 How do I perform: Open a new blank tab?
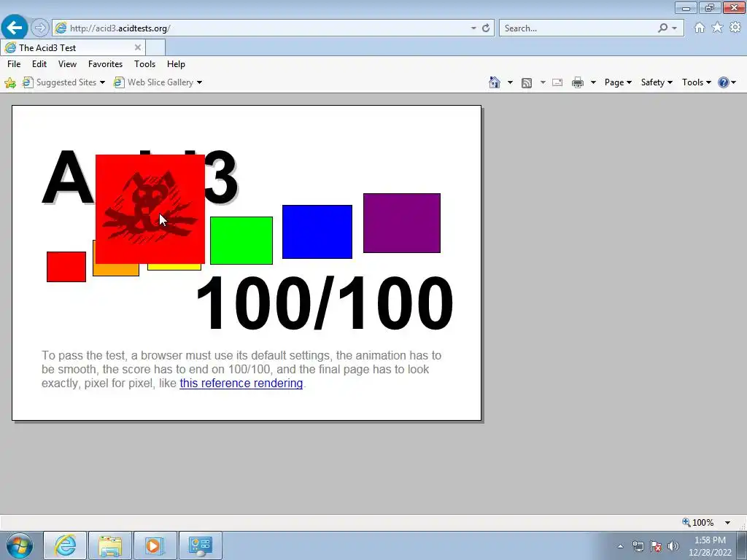pos(155,47)
